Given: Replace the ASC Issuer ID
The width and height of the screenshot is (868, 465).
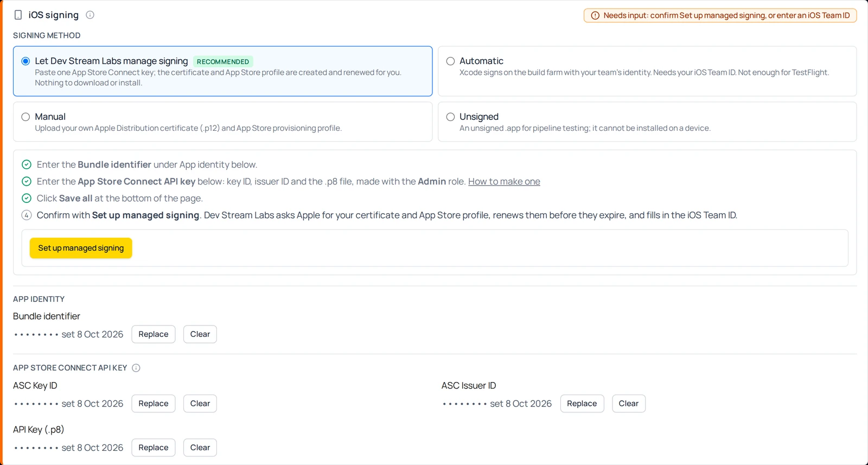Looking at the screenshot, I should pos(582,404).
